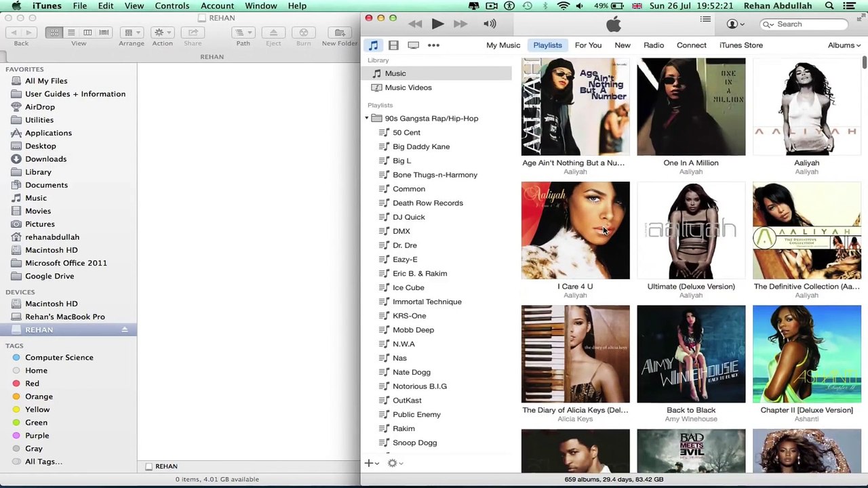Image resolution: width=868 pixels, height=488 pixels.
Task: Open Spotlight search in the menu bar
Action: [829, 6]
